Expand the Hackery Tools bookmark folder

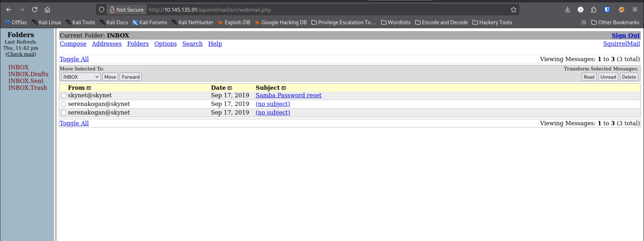[x=492, y=23]
